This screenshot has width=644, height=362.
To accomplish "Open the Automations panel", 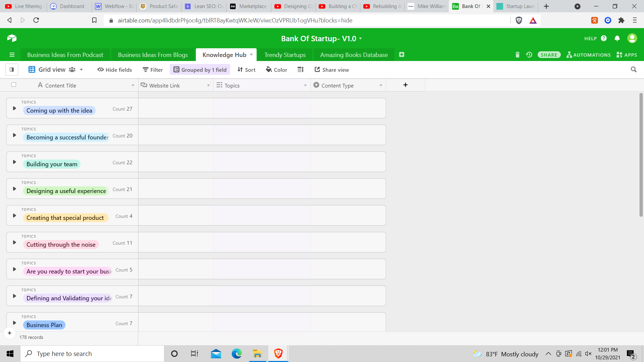I will tap(589, 55).
